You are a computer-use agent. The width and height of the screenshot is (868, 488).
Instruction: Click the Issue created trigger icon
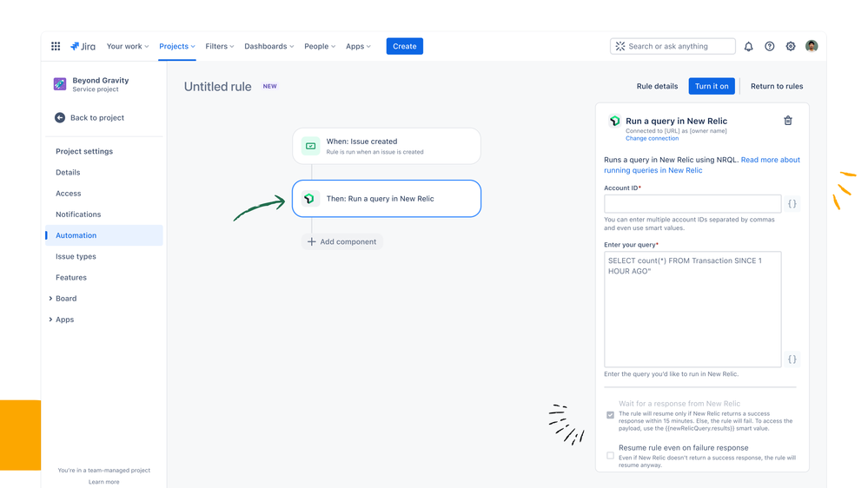click(x=310, y=146)
